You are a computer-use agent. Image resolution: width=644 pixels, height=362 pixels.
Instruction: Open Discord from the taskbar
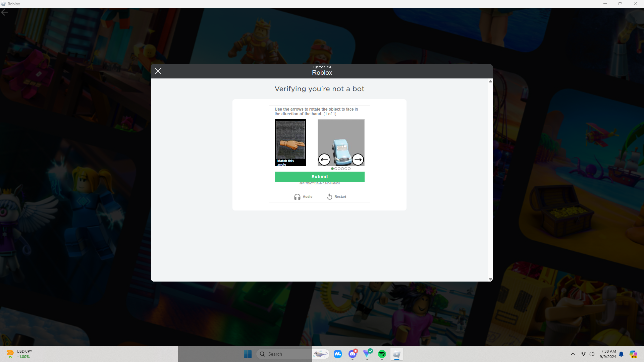353,354
